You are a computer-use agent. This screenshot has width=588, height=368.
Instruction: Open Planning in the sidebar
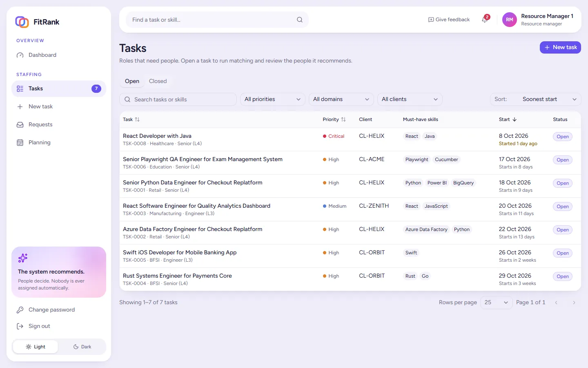pyautogui.click(x=59, y=143)
